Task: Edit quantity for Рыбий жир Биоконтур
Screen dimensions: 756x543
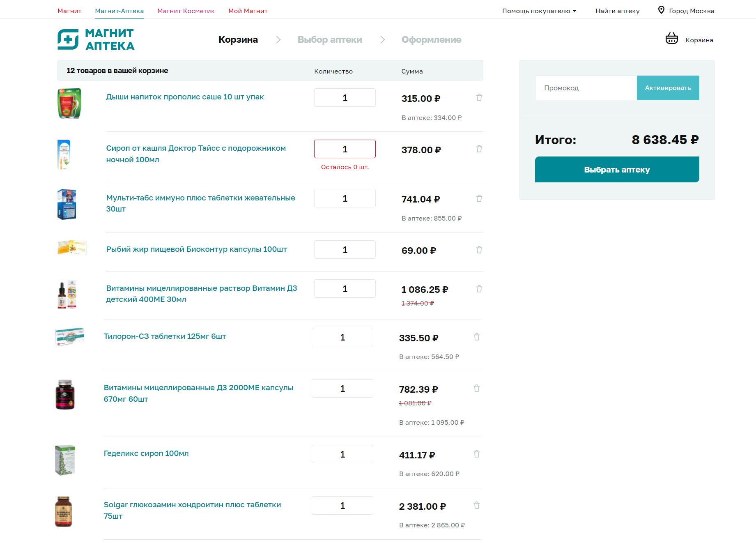Action: [345, 250]
